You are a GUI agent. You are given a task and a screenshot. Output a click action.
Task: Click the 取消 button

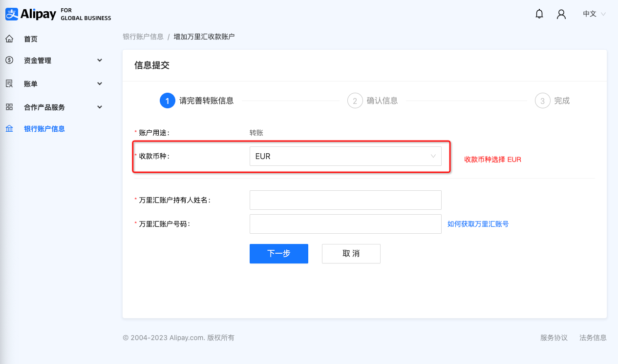351,254
